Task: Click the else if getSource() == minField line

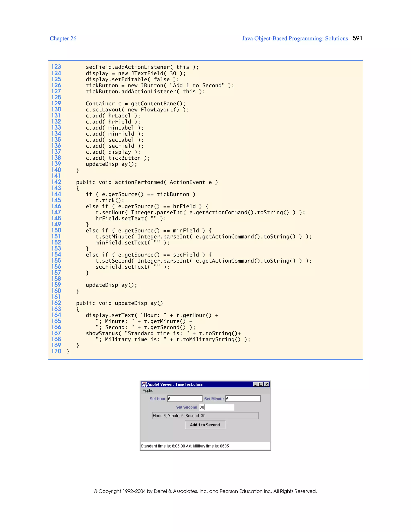Action: coord(149,230)
